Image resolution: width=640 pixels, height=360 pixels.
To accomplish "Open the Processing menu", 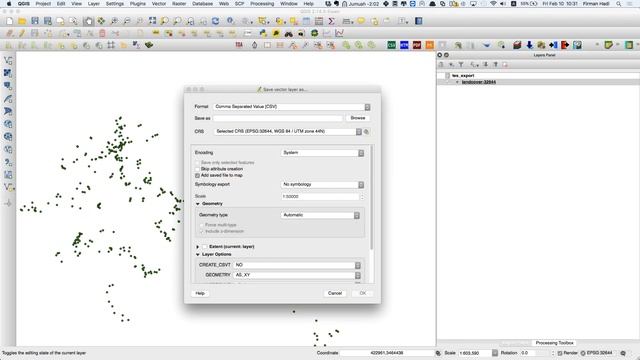I will (262, 4).
